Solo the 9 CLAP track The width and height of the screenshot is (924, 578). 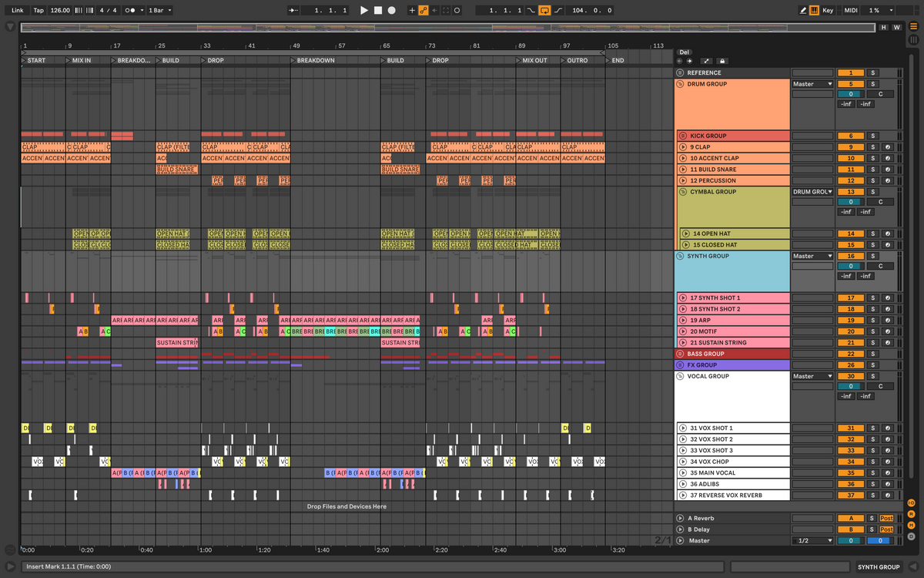tap(872, 147)
